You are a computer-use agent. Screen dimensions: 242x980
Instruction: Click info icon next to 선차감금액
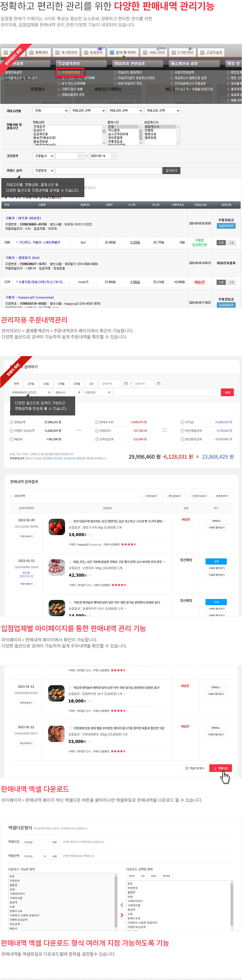tap(97, 439)
